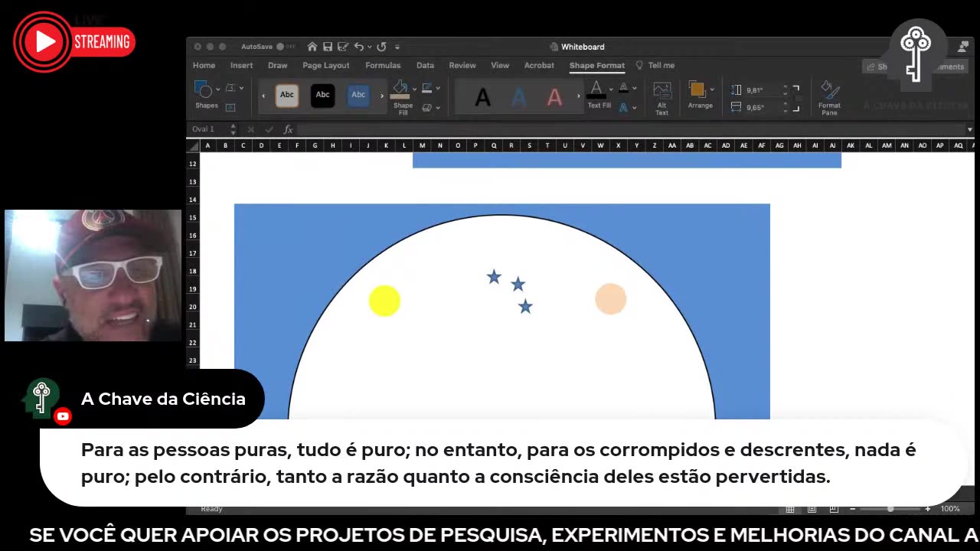Click the zoom out minus button
The width and height of the screenshot is (980, 551).
pyautogui.click(x=852, y=509)
